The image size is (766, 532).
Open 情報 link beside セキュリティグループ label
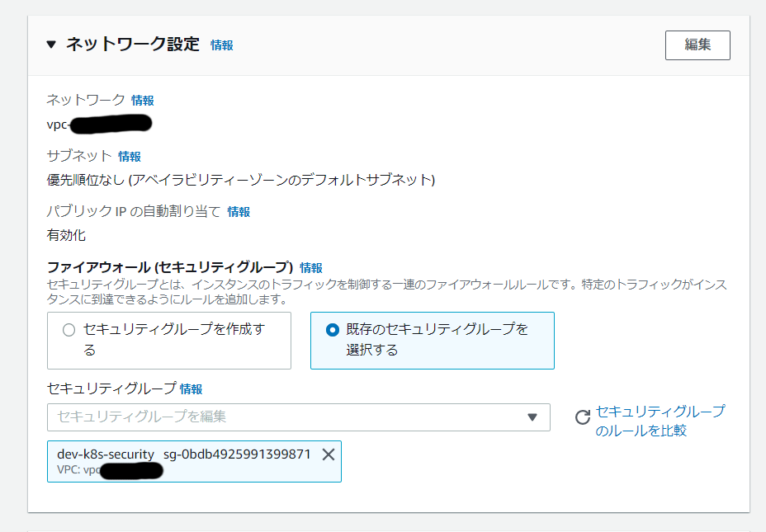191,389
